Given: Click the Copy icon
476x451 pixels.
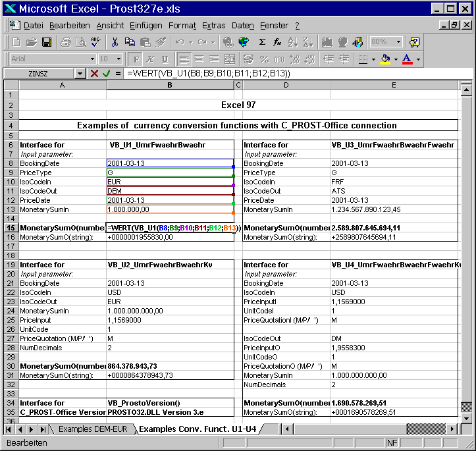Looking at the screenshot, I should point(130,42).
